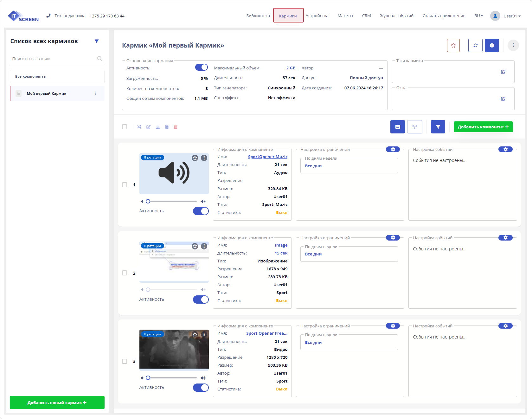
Task: Click the 15 сек duration link
Action: [281, 253]
